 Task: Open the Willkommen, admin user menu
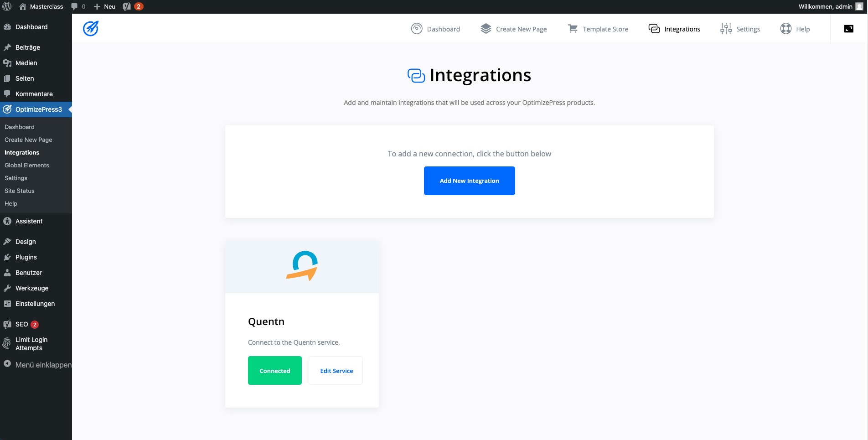[830, 6]
